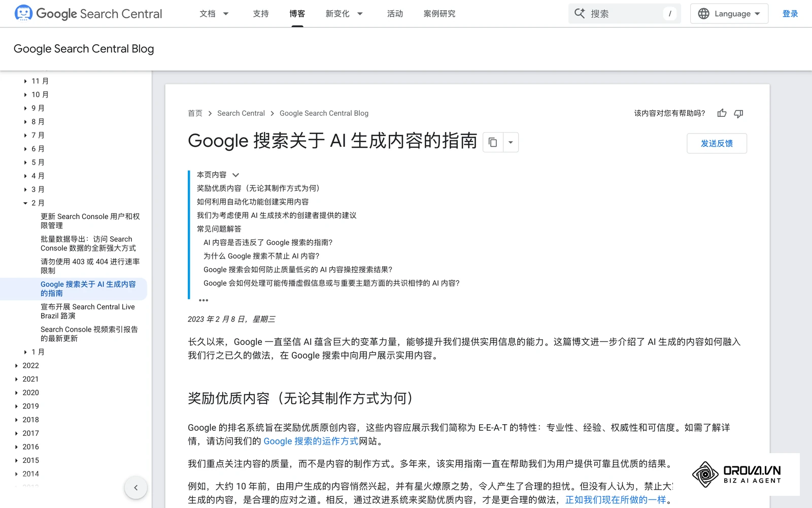Open Search Console 视频索引报告 post

tap(89, 334)
